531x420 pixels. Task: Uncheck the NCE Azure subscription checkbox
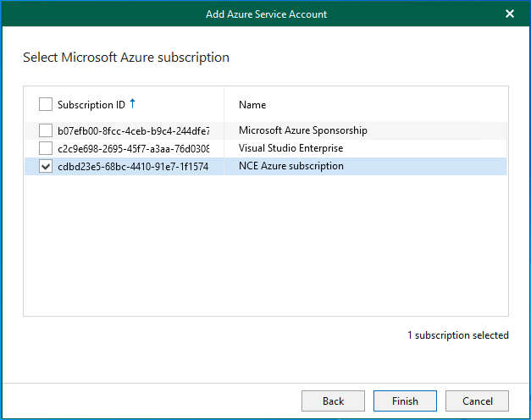(46, 167)
